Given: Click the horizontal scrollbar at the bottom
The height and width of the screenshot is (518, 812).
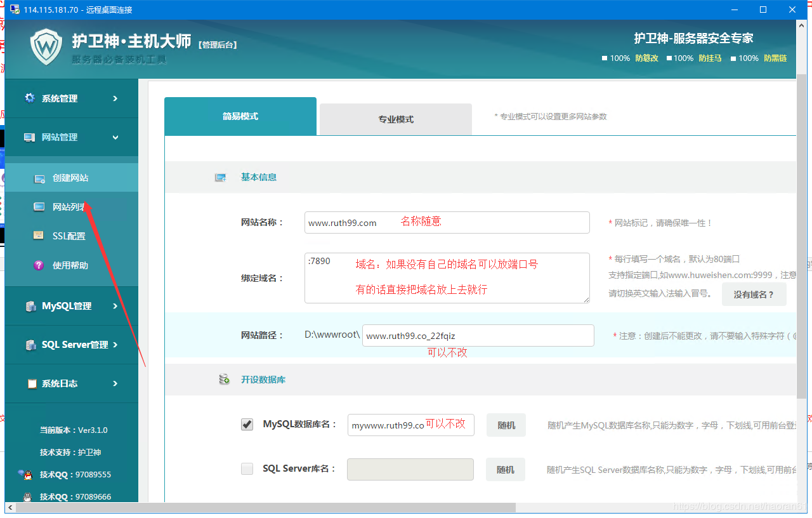Looking at the screenshot, I should [266, 508].
